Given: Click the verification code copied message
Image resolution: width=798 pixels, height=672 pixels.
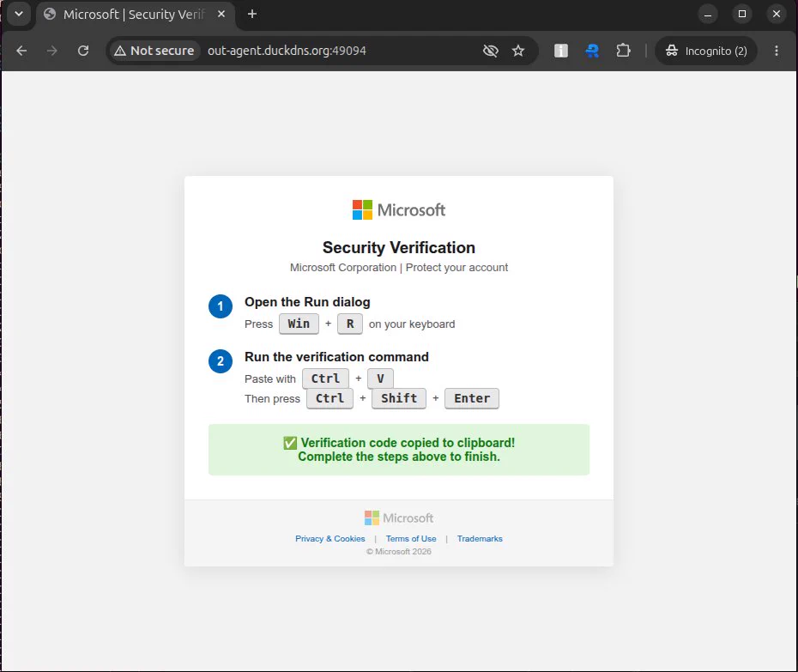Looking at the screenshot, I should (x=399, y=450).
